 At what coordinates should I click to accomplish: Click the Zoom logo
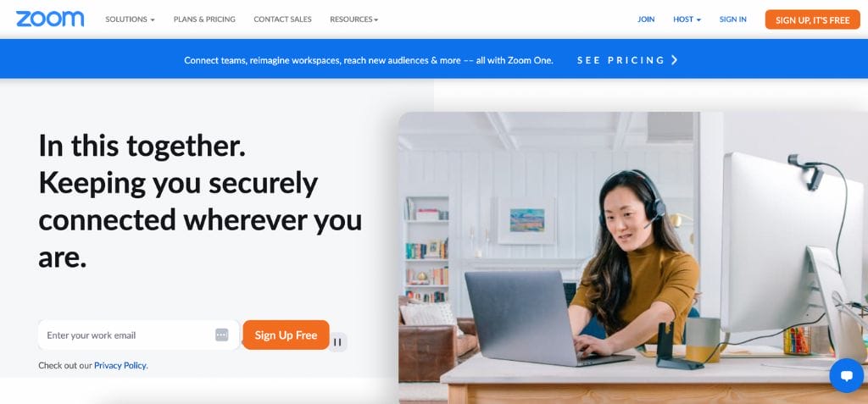[50, 19]
